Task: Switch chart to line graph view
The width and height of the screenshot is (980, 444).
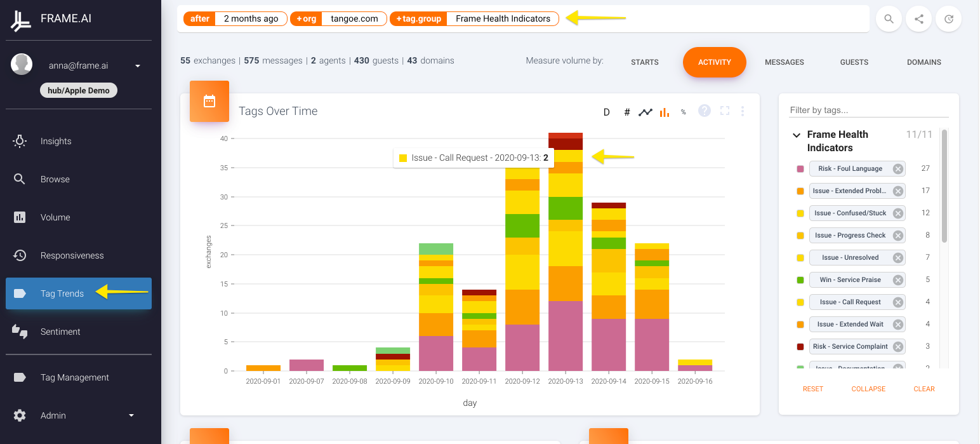Action: (646, 112)
